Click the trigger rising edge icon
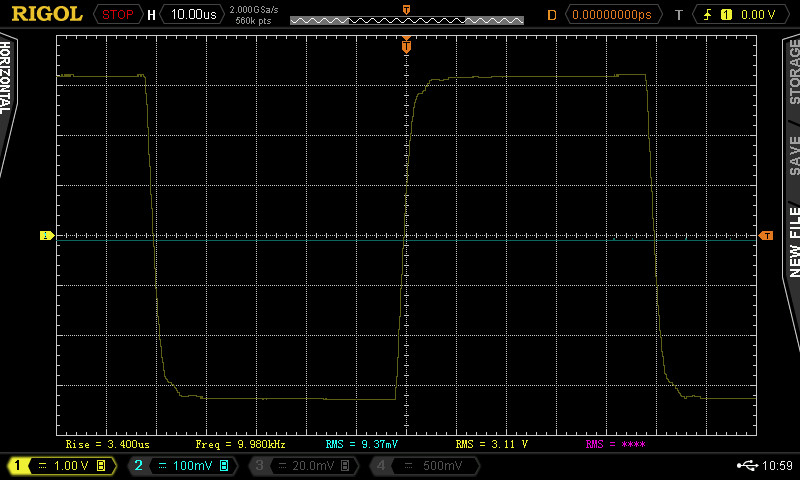The height and width of the screenshot is (480, 800). point(708,14)
